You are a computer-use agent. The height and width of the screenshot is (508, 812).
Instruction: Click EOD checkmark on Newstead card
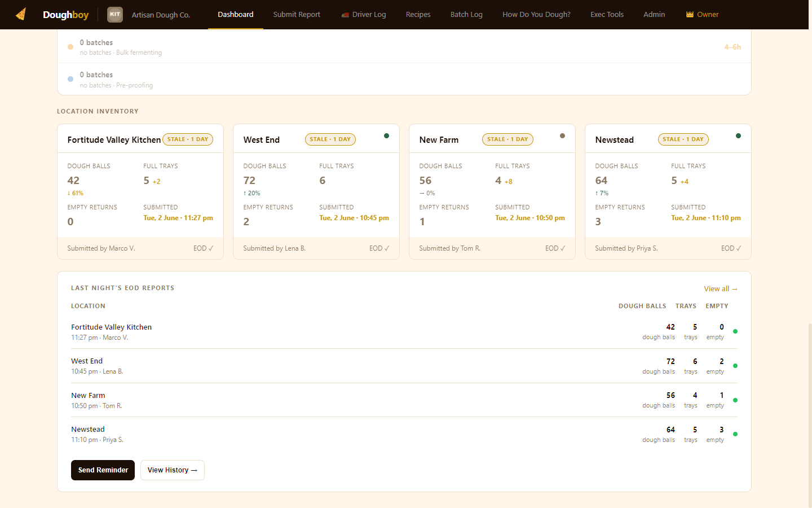coord(731,248)
